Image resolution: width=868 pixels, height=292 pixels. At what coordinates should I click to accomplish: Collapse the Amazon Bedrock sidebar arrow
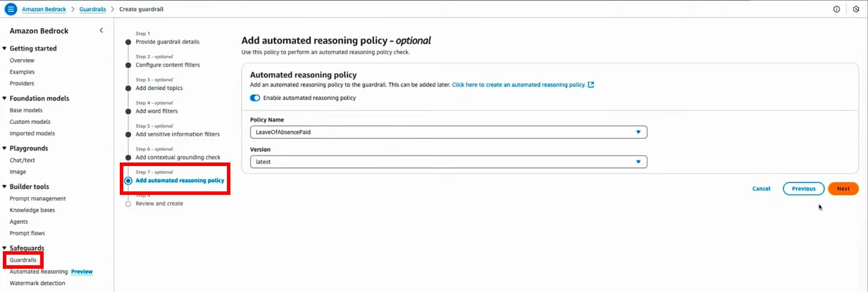point(101,30)
